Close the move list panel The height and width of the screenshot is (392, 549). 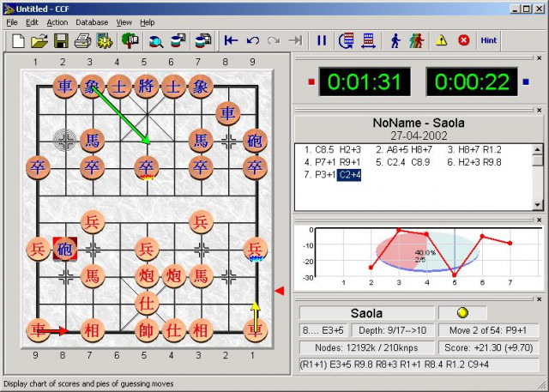540,110
